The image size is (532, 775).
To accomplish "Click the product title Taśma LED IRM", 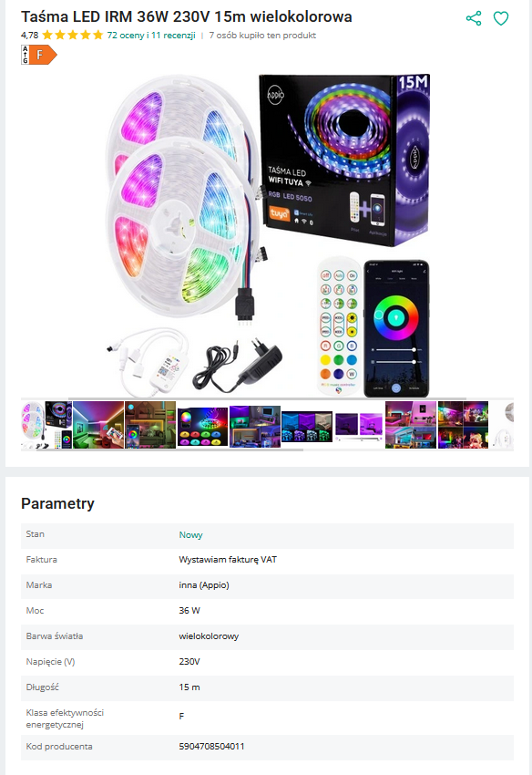I will point(186,16).
